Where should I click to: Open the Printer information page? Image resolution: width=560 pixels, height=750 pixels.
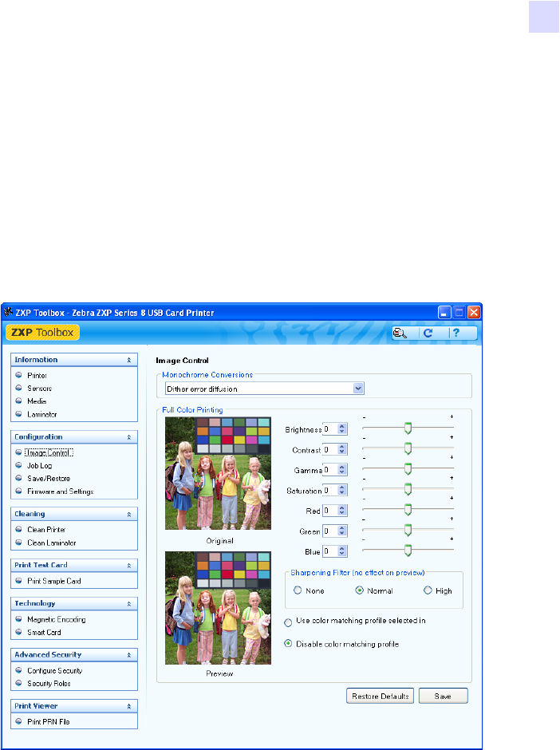pos(37,376)
